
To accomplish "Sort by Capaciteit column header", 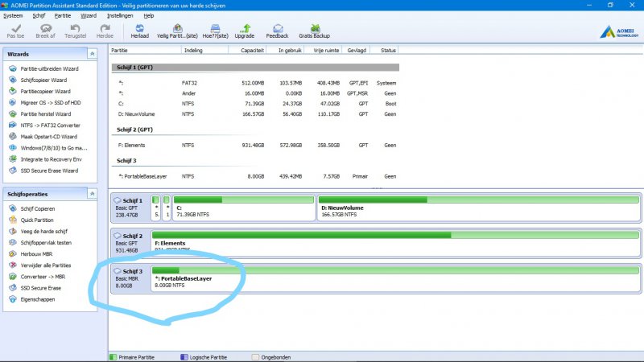I will pos(252,50).
